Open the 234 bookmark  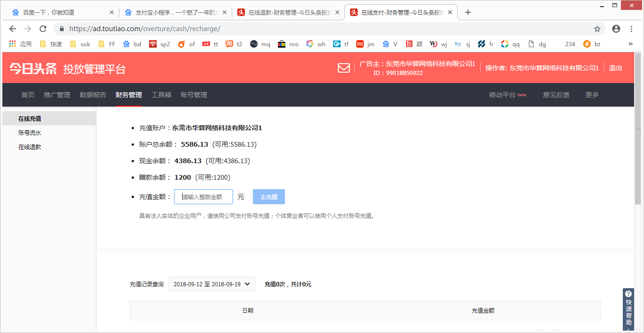click(x=570, y=44)
